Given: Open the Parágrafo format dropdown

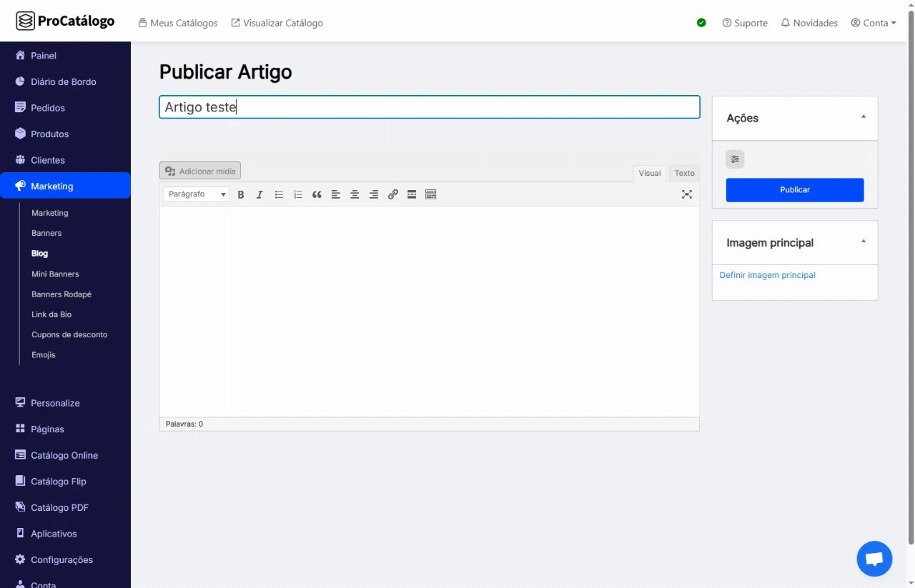Looking at the screenshot, I should [x=197, y=194].
